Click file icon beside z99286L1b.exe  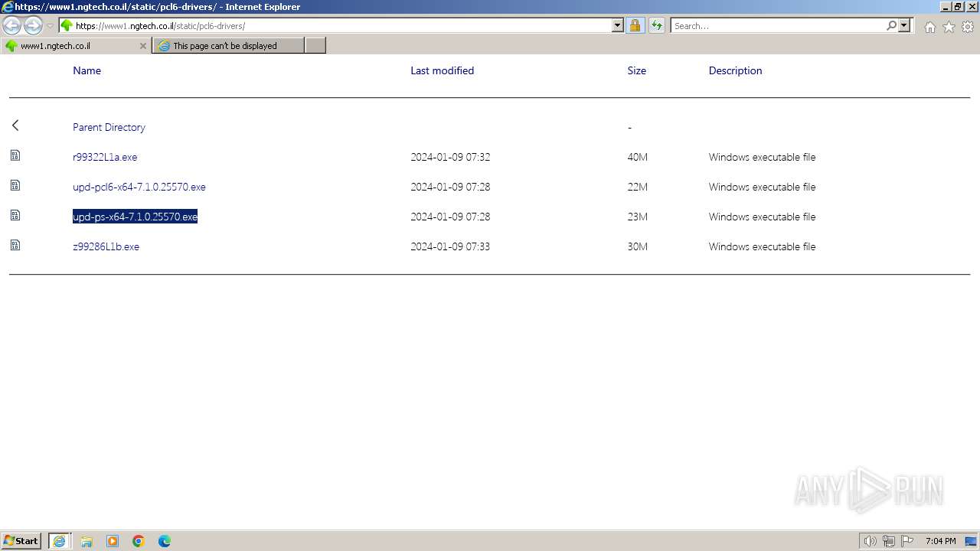(x=15, y=245)
